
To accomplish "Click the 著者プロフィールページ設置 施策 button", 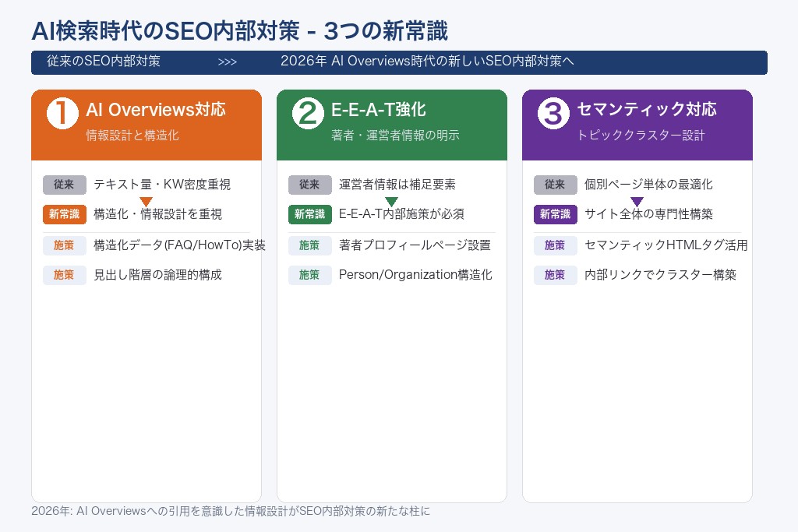I will tap(309, 245).
